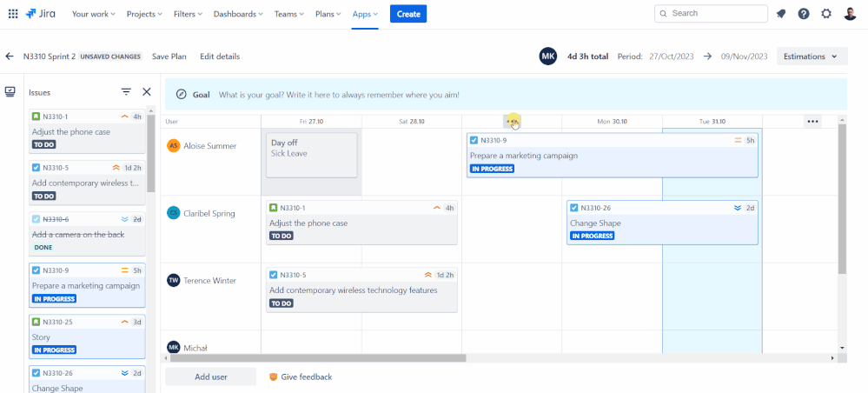Click the search input field
The image size is (868, 393).
point(711,13)
